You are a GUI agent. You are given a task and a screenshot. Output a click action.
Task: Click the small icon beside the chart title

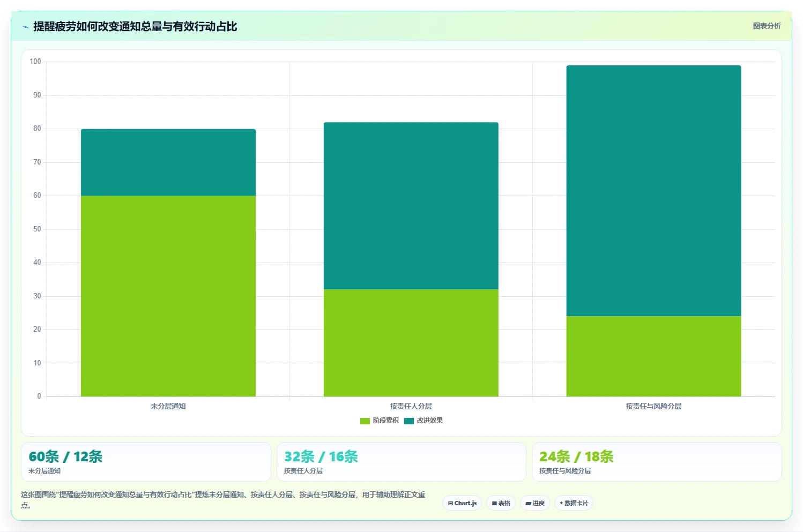click(25, 27)
